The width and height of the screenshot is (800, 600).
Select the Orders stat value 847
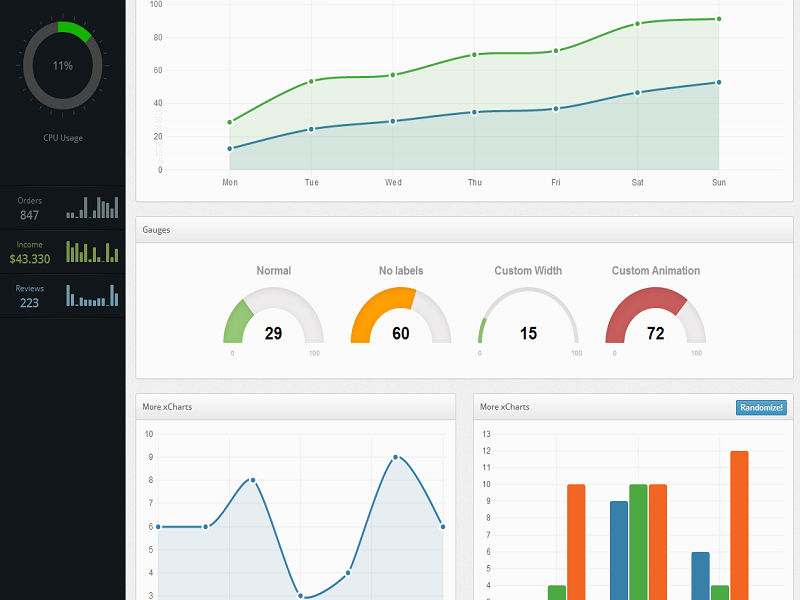pos(29,215)
